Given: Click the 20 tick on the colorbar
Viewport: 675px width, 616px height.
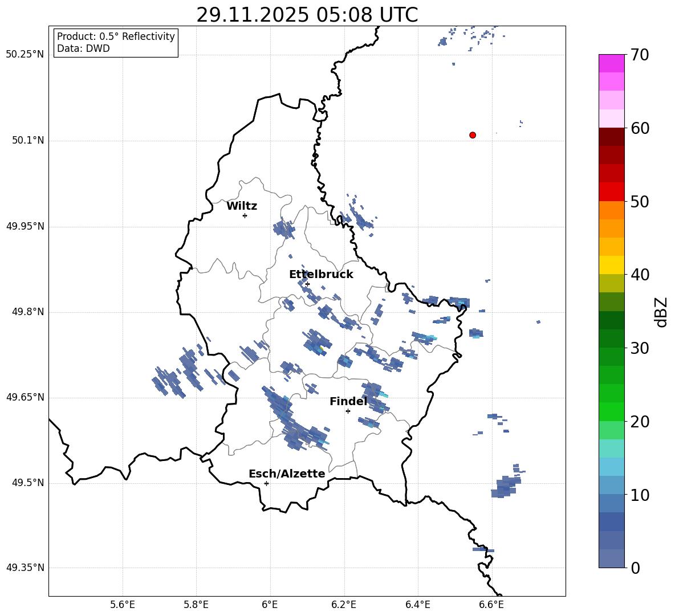Looking at the screenshot, I should point(640,421).
